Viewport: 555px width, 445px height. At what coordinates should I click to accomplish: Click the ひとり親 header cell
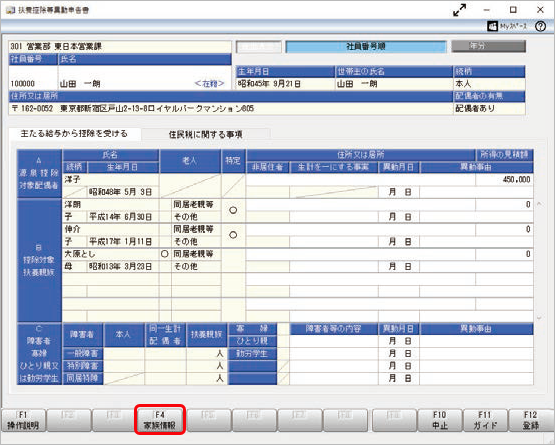click(x=252, y=341)
